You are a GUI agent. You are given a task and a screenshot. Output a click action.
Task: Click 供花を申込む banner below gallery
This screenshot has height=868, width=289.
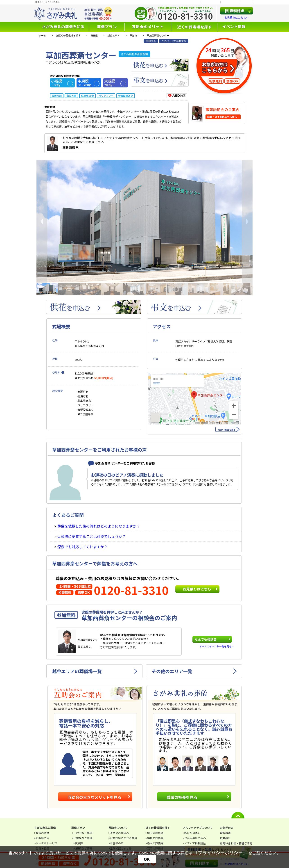pyautogui.click(x=94, y=307)
